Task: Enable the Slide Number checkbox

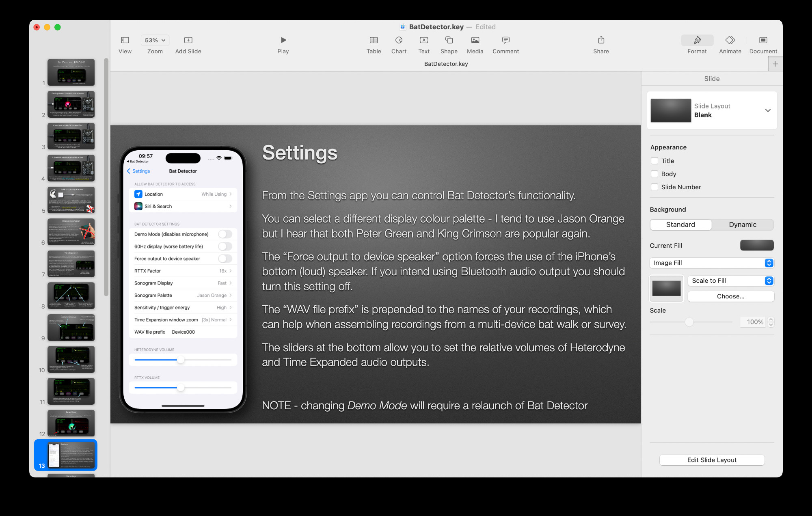Action: tap(654, 187)
